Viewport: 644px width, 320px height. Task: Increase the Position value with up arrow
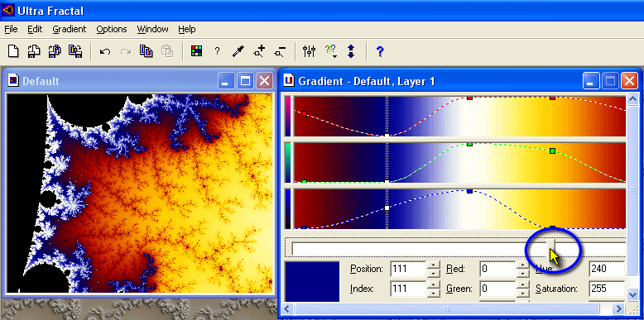[433, 265]
